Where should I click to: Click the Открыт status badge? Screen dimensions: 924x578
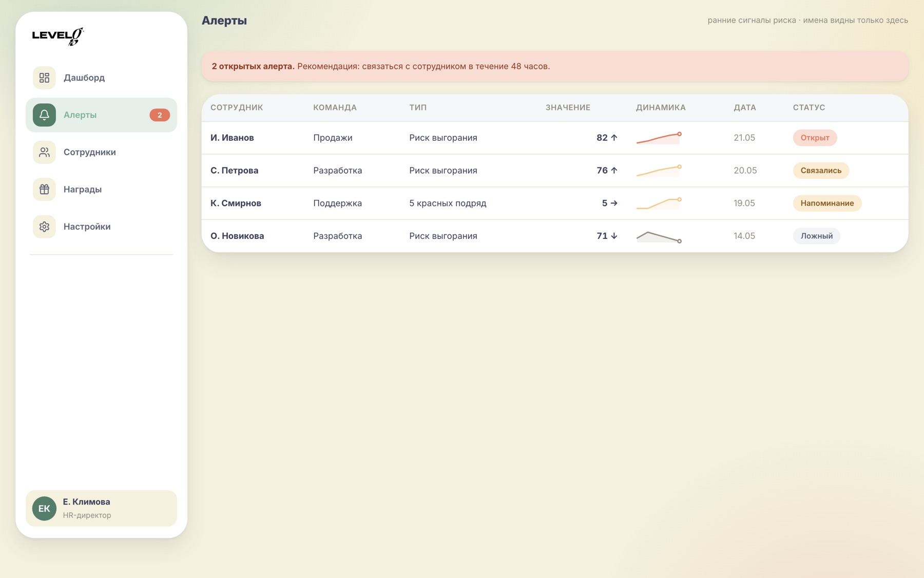[815, 138]
